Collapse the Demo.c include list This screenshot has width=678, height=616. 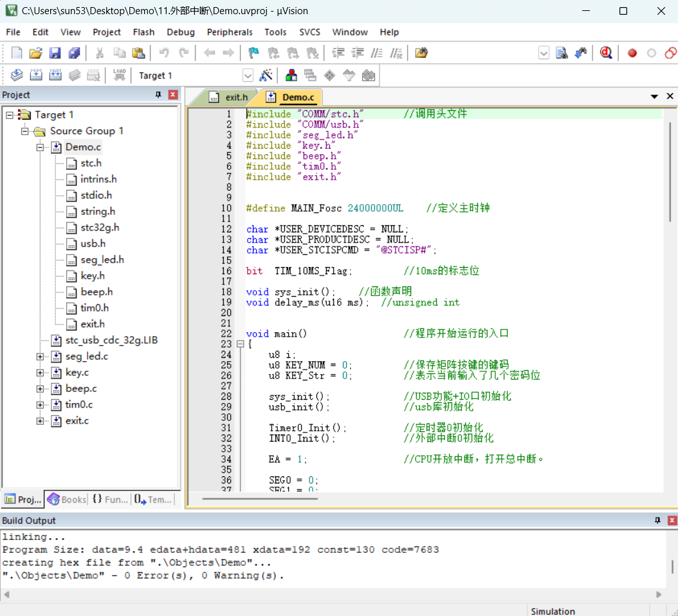(40, 147)
